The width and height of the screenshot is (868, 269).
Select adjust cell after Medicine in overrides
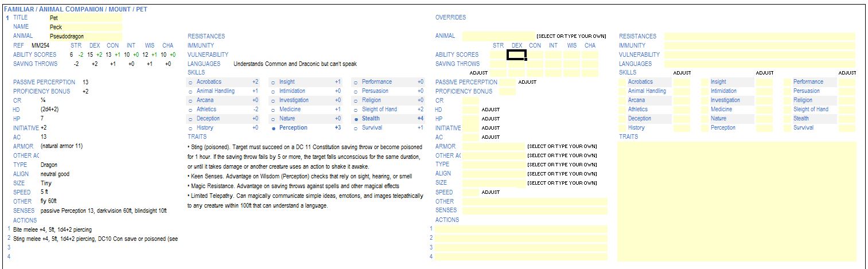pyautogui.click(x=764, y=110)
